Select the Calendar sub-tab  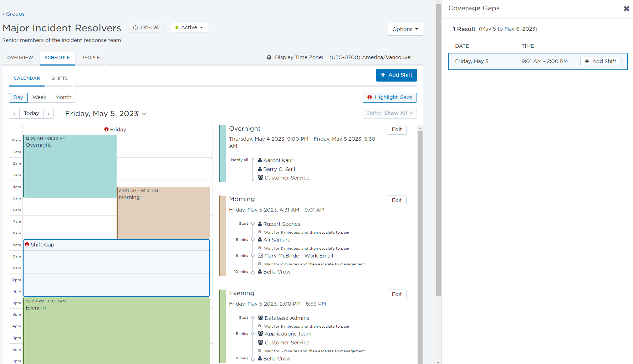27,78
